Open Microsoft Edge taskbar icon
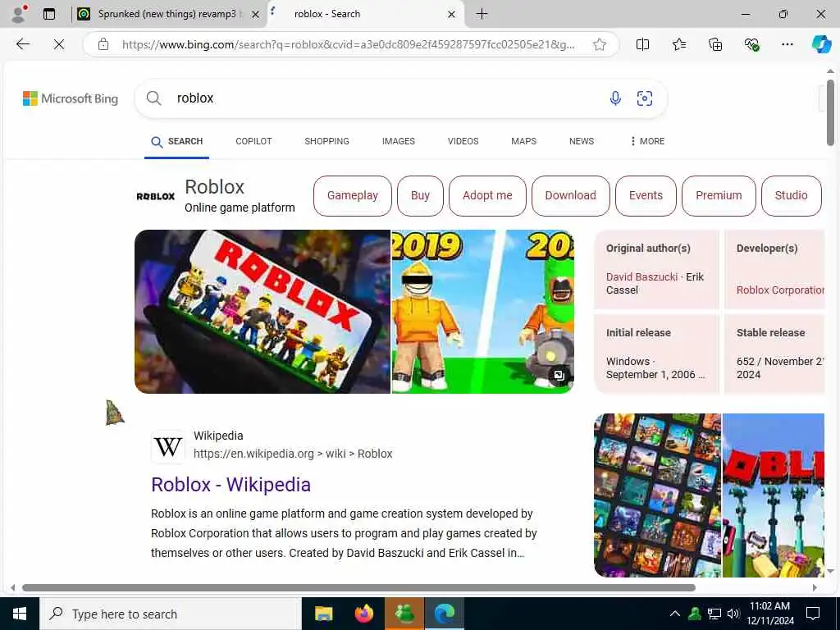The height and width of the screenshot is (630, 840). (445, 614)
